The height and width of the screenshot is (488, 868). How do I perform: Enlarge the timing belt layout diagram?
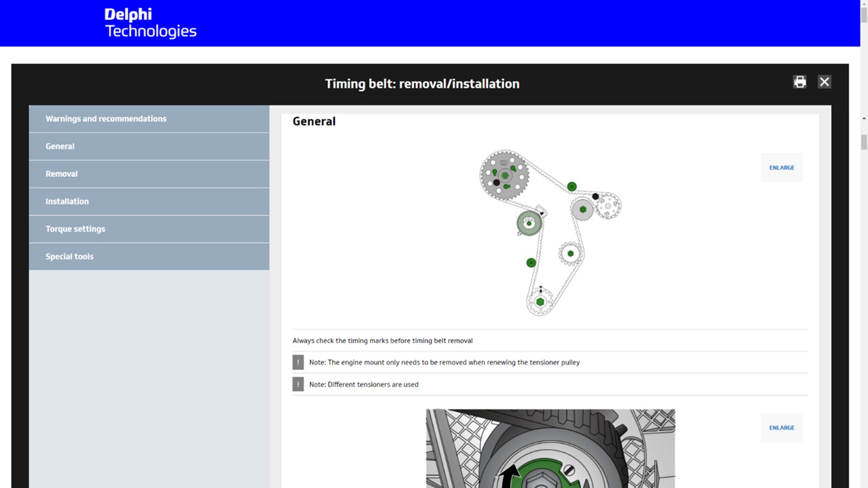[781, 168]
